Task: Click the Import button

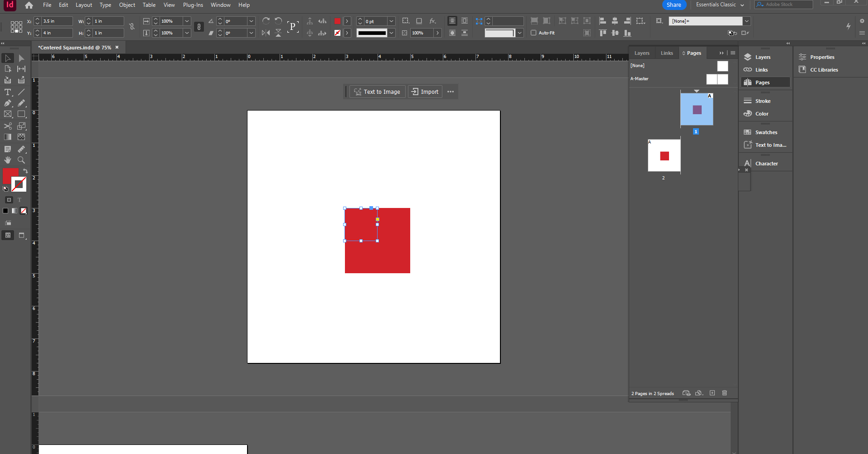Action: pos(425,92)
